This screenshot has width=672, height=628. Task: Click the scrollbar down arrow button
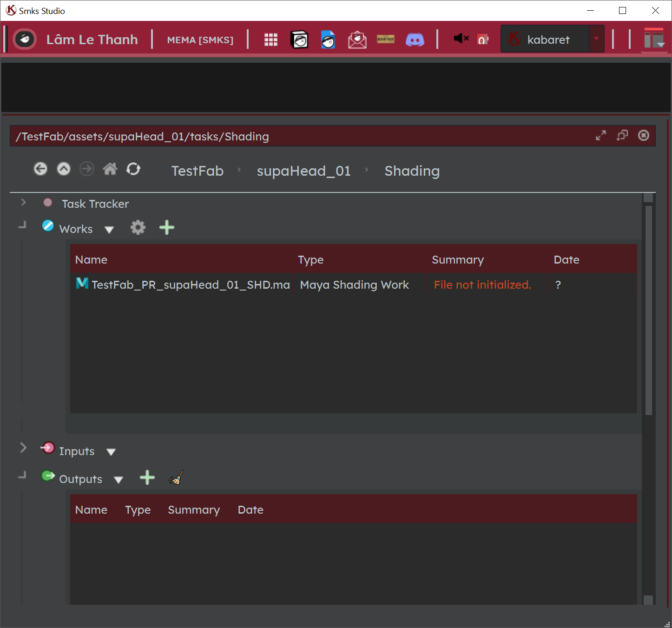(x=649, y=600)
